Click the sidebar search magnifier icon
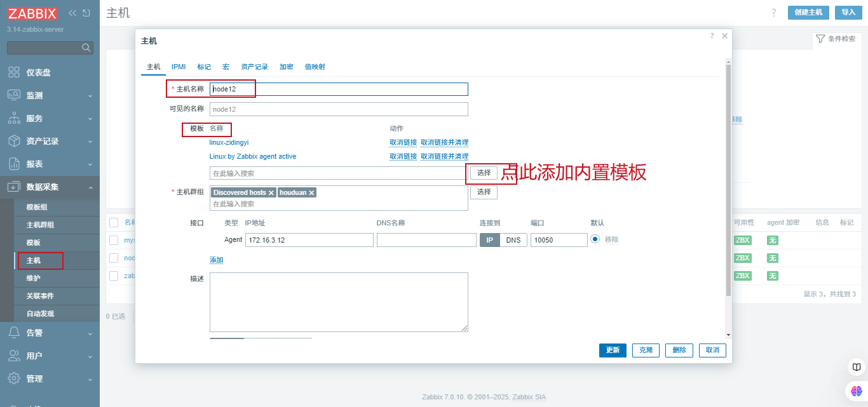 [86, 48]
